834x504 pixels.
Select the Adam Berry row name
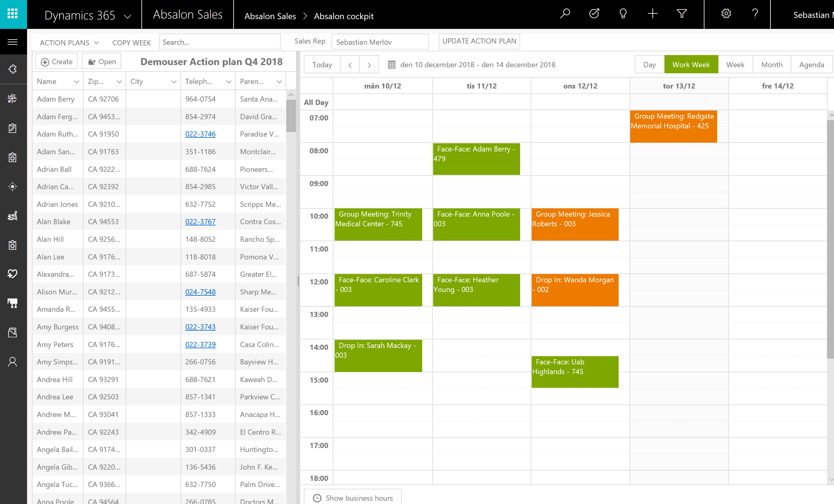[56, 99]
